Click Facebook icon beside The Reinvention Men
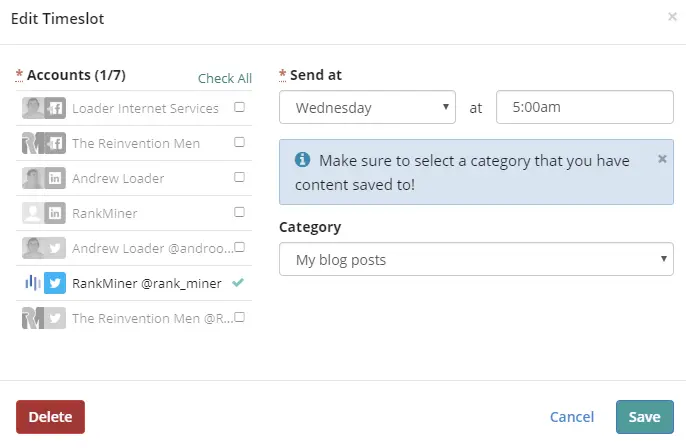686x448 pixels. coord(56,143)
